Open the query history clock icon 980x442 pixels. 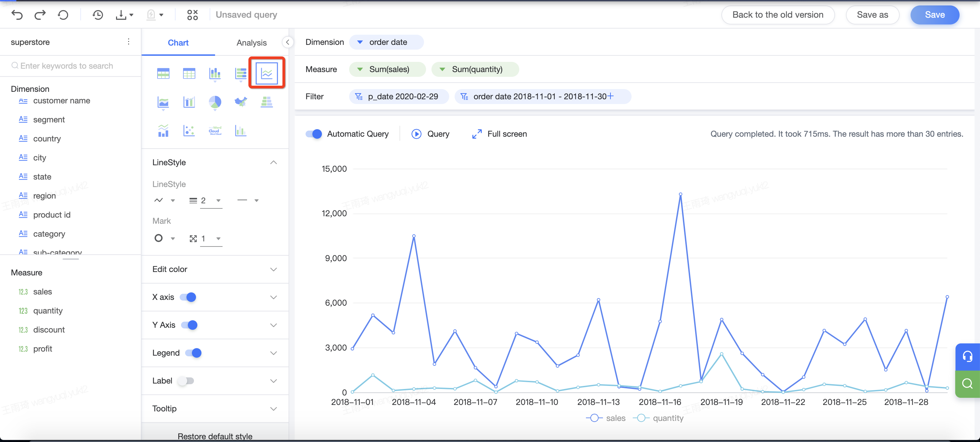[x=98, y=15]
